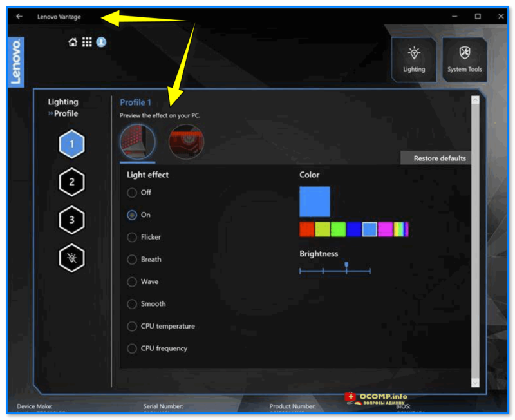Choose the On light effect

(132, 215)
